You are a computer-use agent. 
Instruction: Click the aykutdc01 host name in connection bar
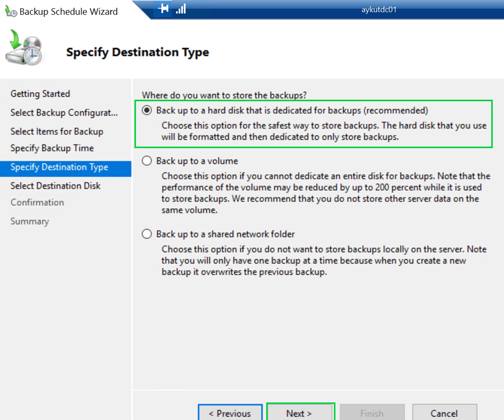tap(379, 9)
